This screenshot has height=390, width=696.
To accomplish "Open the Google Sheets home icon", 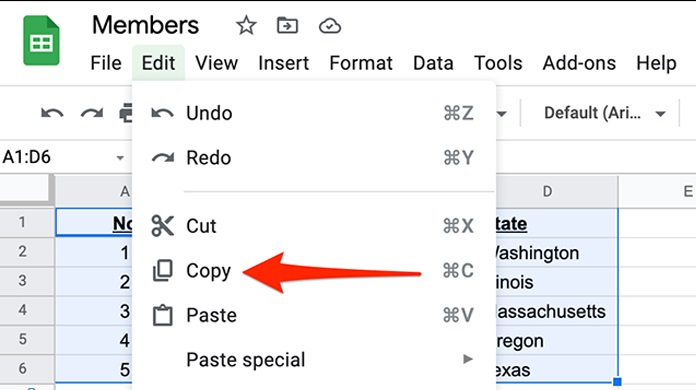I will [41, 40].
